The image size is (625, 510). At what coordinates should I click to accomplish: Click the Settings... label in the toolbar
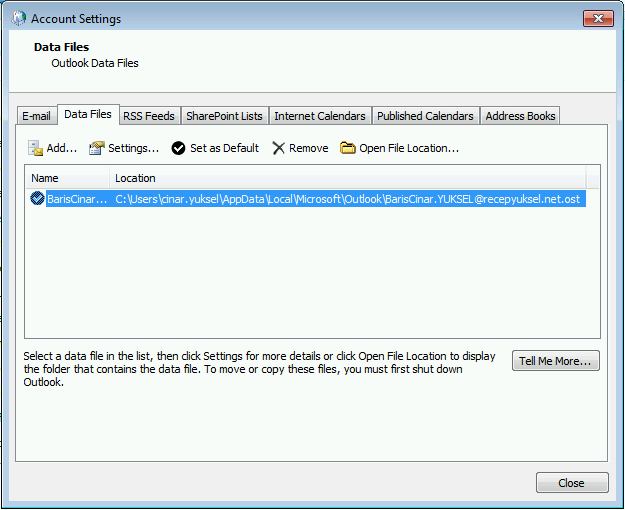tap(134, 148)
